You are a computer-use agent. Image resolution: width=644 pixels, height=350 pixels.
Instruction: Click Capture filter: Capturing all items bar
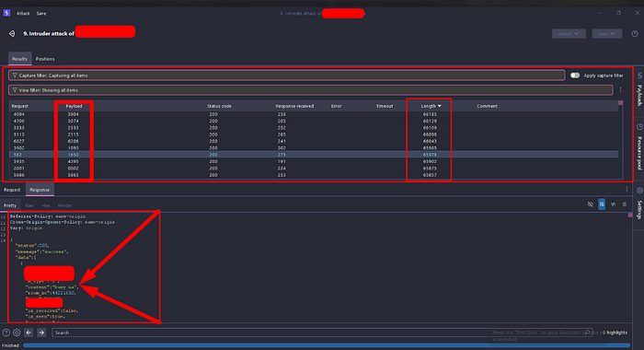click(x=287, y=76)
